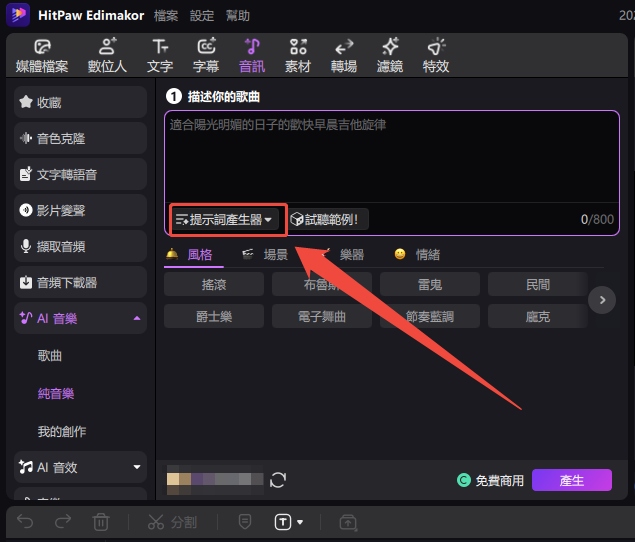Choose the 民間 style tag
The image size is (635, 542).
coord(538,284)
